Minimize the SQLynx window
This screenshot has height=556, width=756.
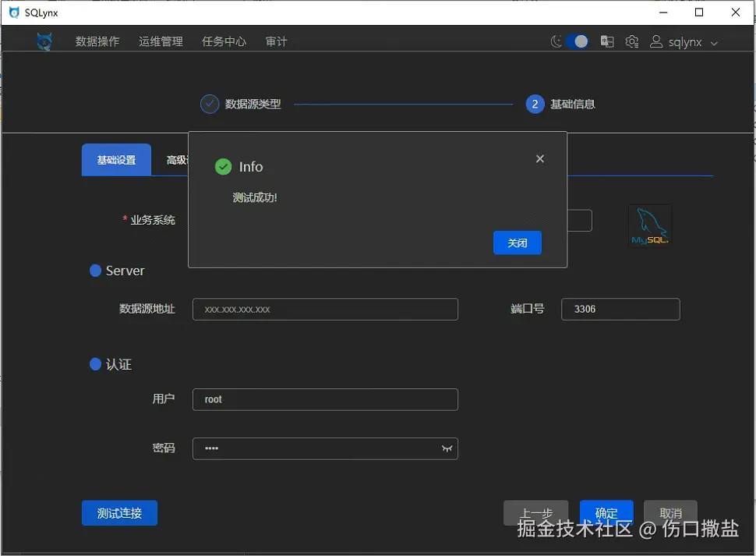(663, 12)
